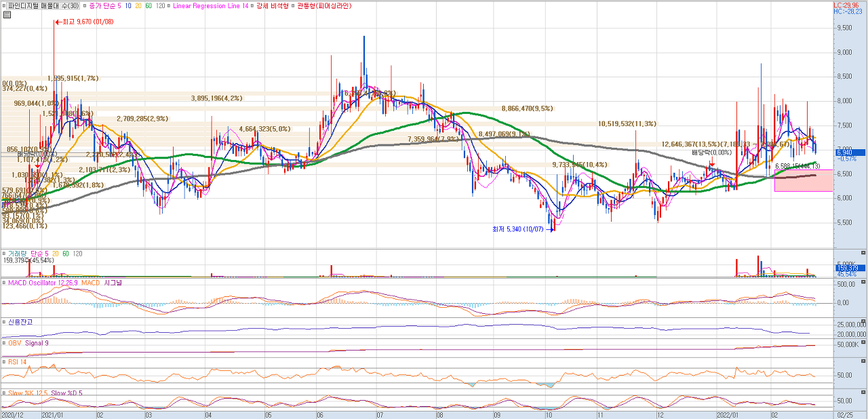Click the 2,709,285(2.9%) volume profile label
The width and height of the screenshot is (868, 419).
point(142,119)
